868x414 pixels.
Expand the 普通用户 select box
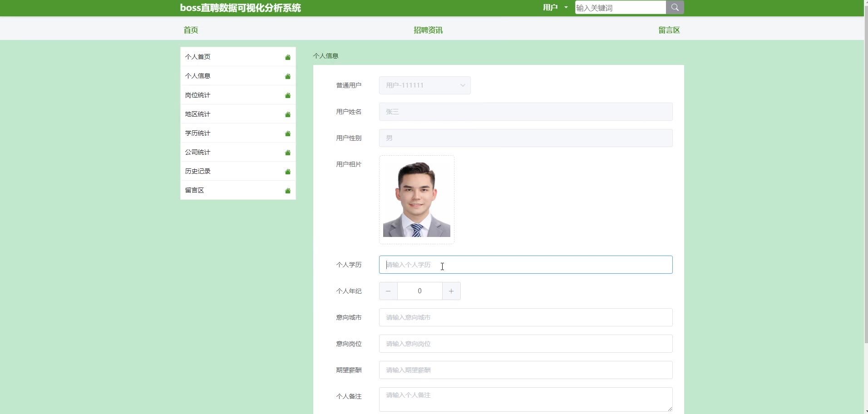[424, 85]
